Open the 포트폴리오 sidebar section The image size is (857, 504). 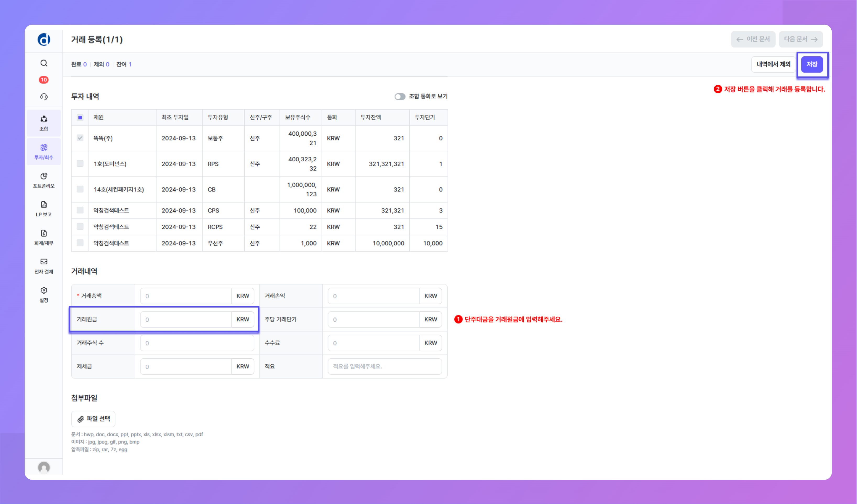pyautogui.click(x=43, y=180)
